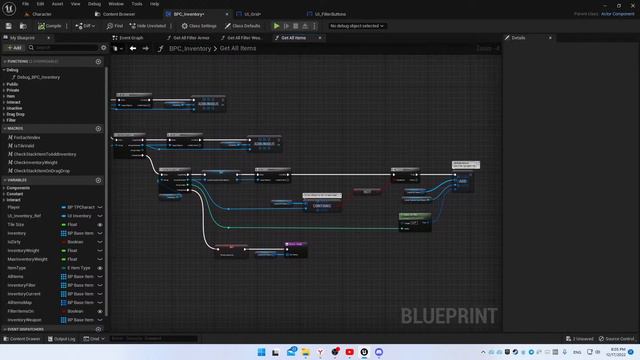Click the advance single frame button
This screenshot has height=360, width=640.
coord(287,26)
